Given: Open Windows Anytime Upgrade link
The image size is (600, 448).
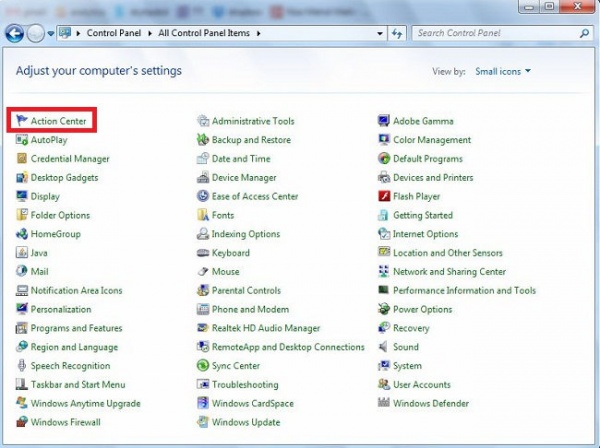Looking at the screenshot, I should [x=86, y=403].
